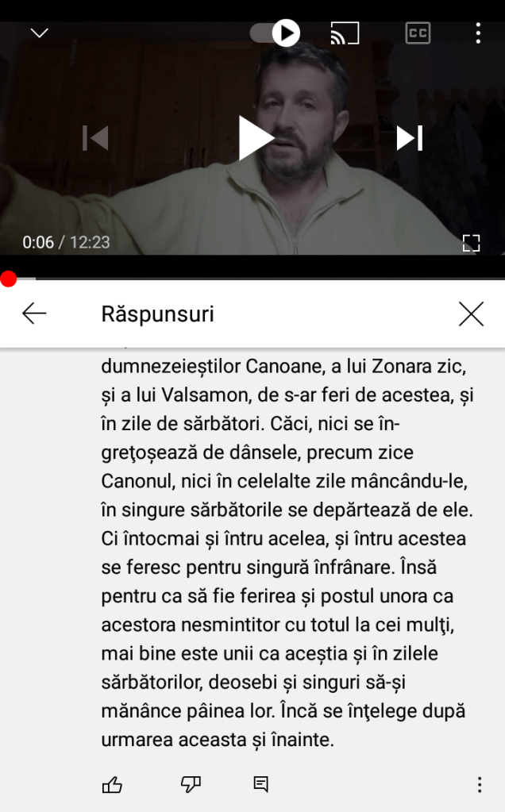Play the video
Screen dimensions: 505x812
[x=256, y=138]
